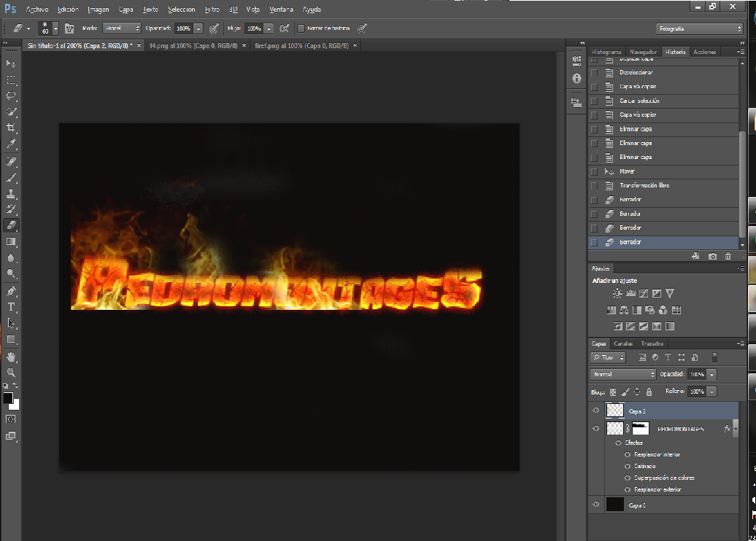
Task: Hide the Capa 0 layer visibility
Action: click(x=596, y=505)
